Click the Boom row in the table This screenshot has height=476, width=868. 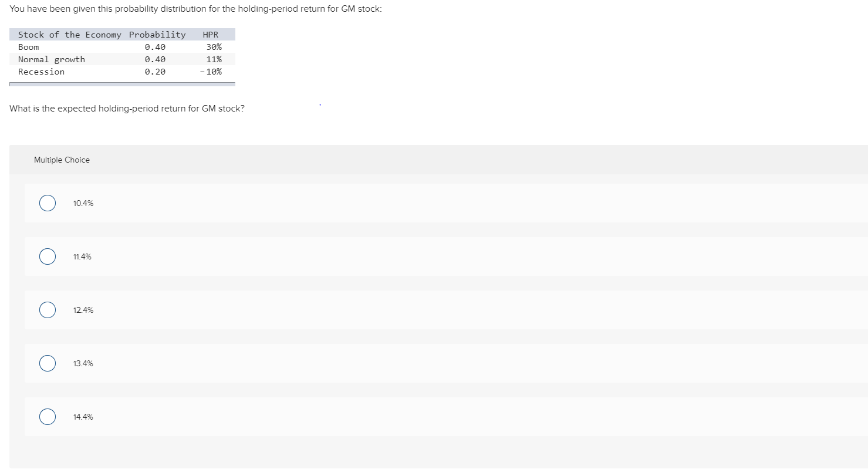click(x=28, y=47)
